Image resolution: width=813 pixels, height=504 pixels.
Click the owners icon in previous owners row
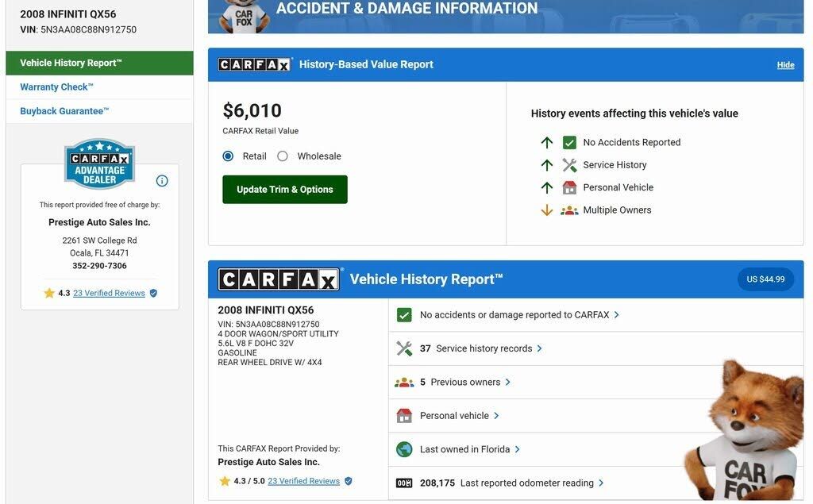click(x=404, y=382)
